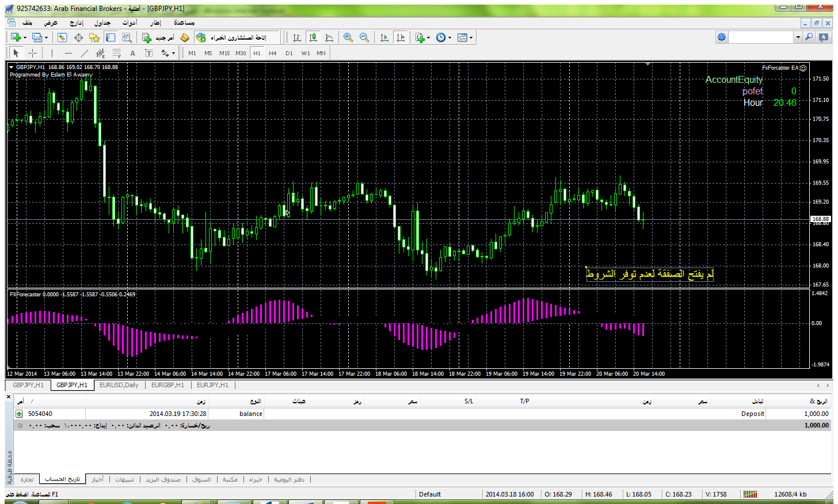Viewport: 838px width, 504px height.
Task: Toggle chart auto scroll
Action: (384, 37)
